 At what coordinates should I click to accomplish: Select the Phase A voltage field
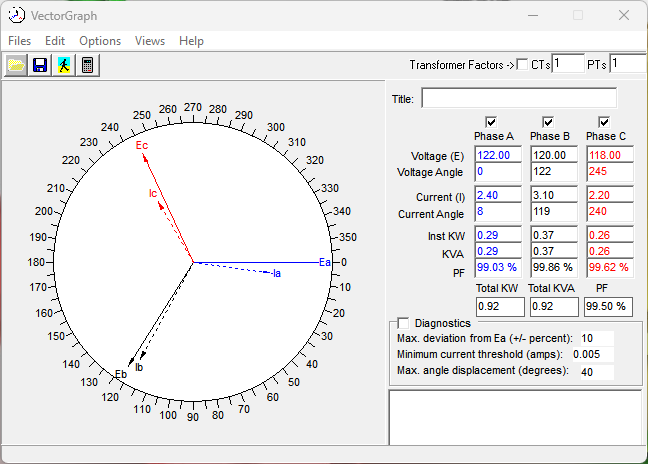(x=497, y=155)
